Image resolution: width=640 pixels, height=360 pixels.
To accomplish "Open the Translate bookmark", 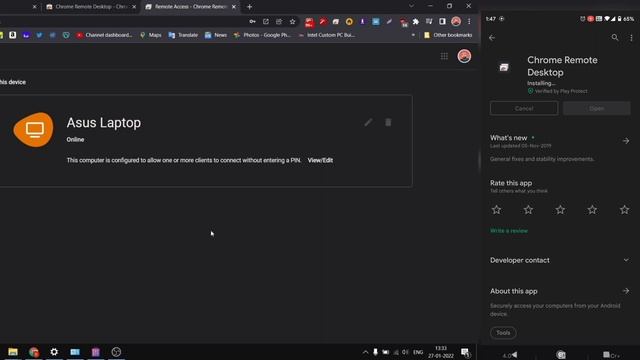I will coord(183,35).
